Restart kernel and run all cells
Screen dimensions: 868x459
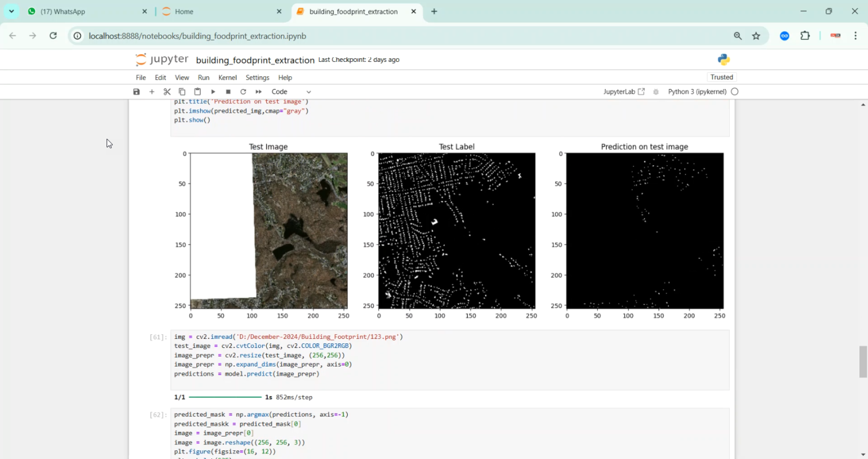click(259, 92)
